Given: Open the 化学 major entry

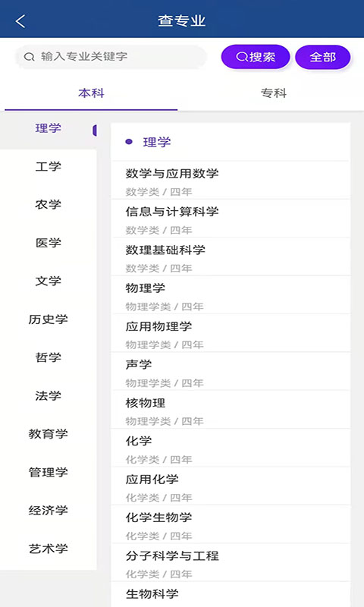Looking at the screenshot, I should (x=231, y=448).
